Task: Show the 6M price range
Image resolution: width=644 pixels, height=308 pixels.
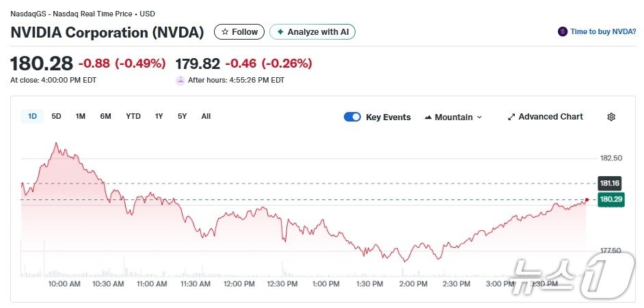Action: (x=105, y=116)
